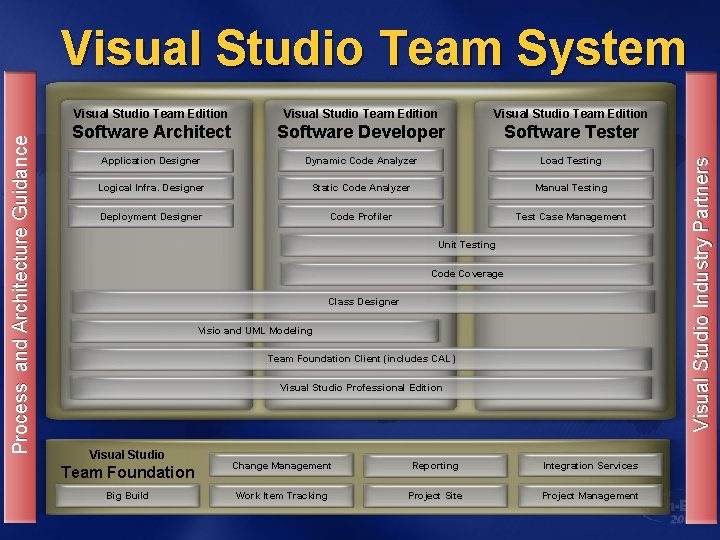Select Team Foundation Client (includes CAL) bar
This screenshot has width=720, height=540.
click(x=361, y=359)
